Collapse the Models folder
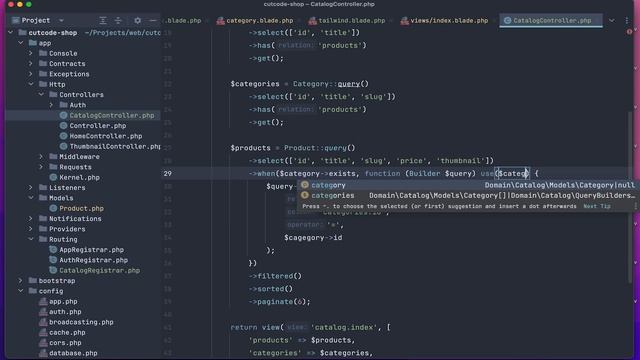The width and height of the screenshot is (640, 360). tap(31, 198)
